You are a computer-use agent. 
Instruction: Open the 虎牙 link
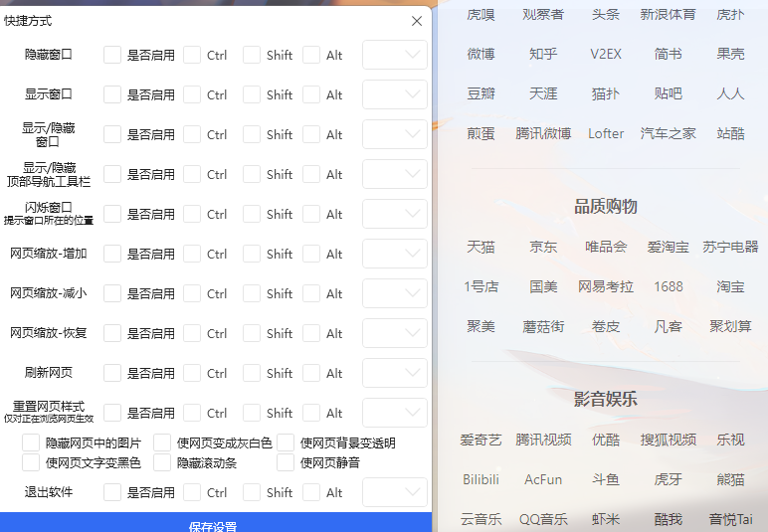[669, 479]
